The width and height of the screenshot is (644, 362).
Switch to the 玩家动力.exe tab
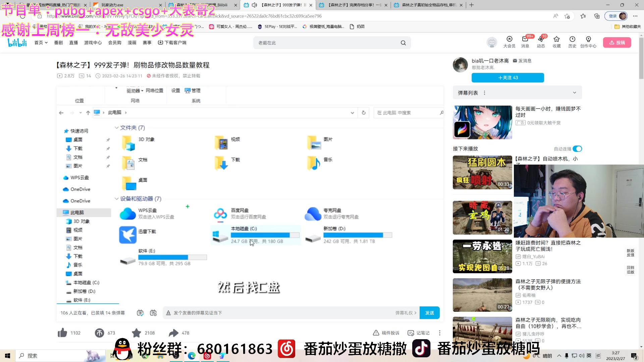coord(127,5)
